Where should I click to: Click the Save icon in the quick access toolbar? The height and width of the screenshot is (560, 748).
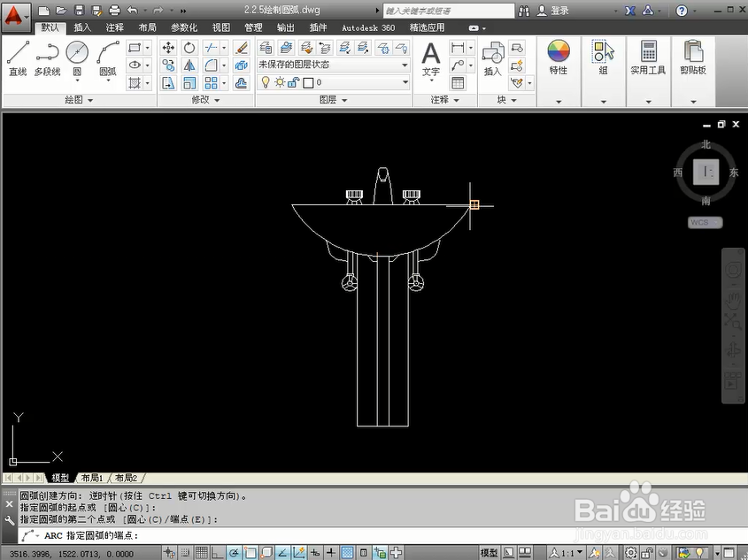coord(79,10)
